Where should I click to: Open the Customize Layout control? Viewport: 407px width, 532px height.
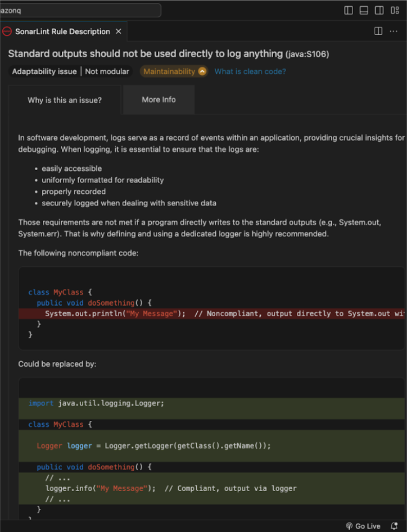point(395,10)
